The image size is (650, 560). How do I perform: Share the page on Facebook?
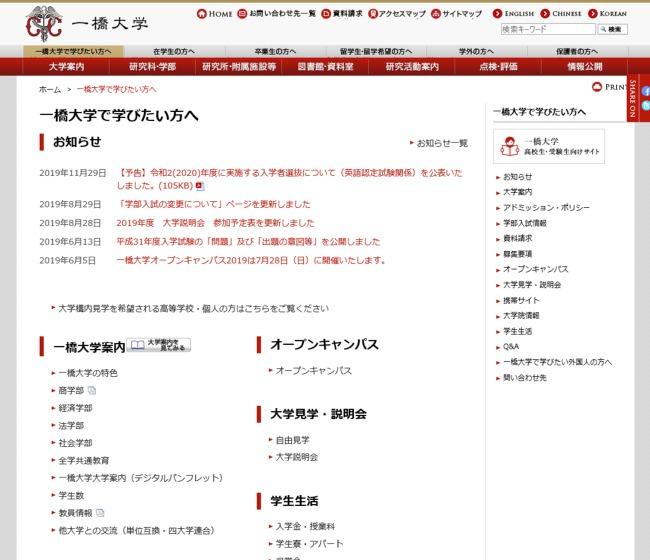[x=645, y=91]
